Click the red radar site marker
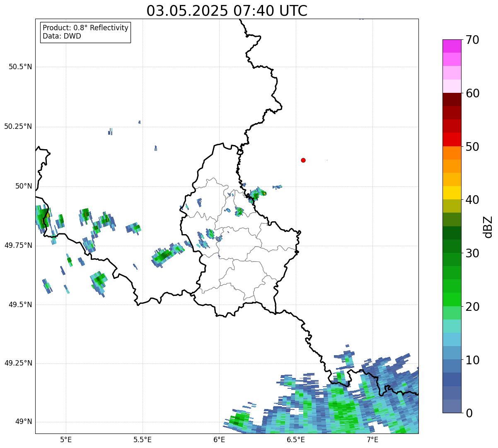The width and height of the screenshot is (498, 448). (x=303, y=160)
